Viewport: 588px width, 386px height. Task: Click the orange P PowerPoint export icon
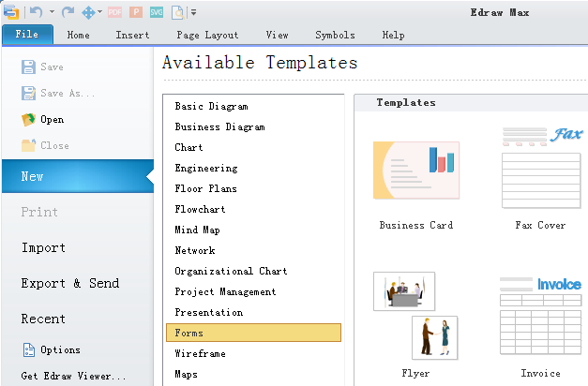[x=136, y=12]
